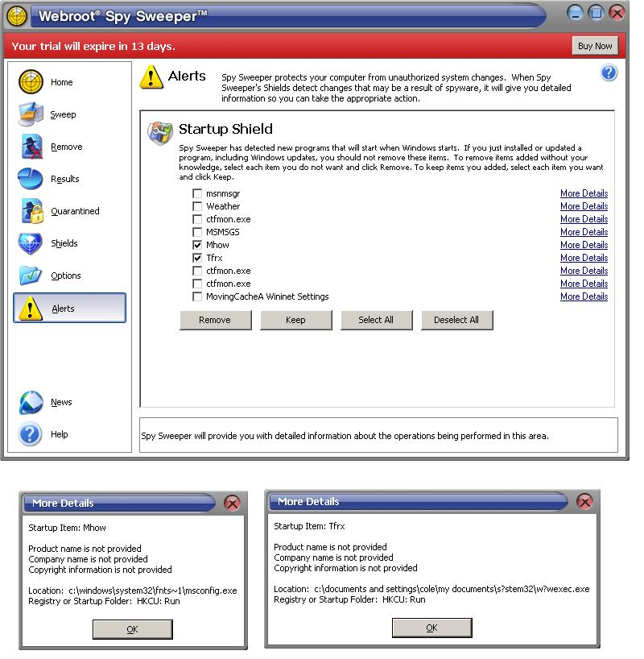The image size is (644, 659).
Task: Click the Sweep computer icon
Action: tap(31, 114)
